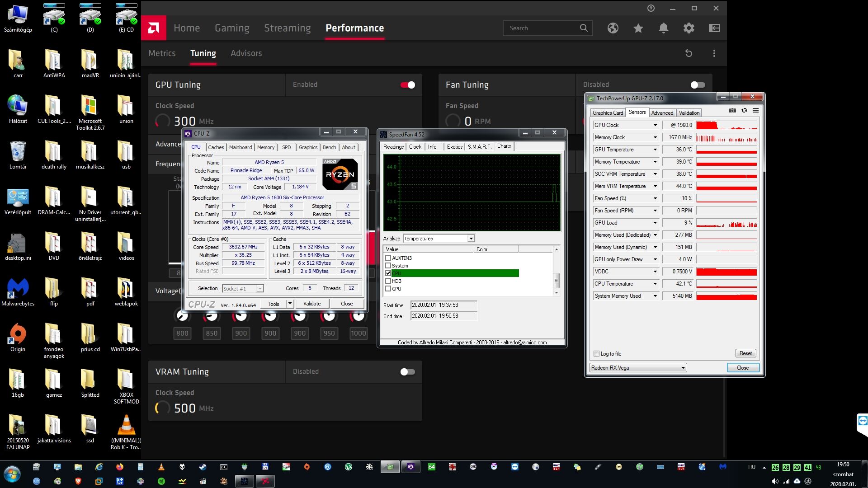Expand the Radeon RX Vega device dropdown

click(x=683, y=368)
